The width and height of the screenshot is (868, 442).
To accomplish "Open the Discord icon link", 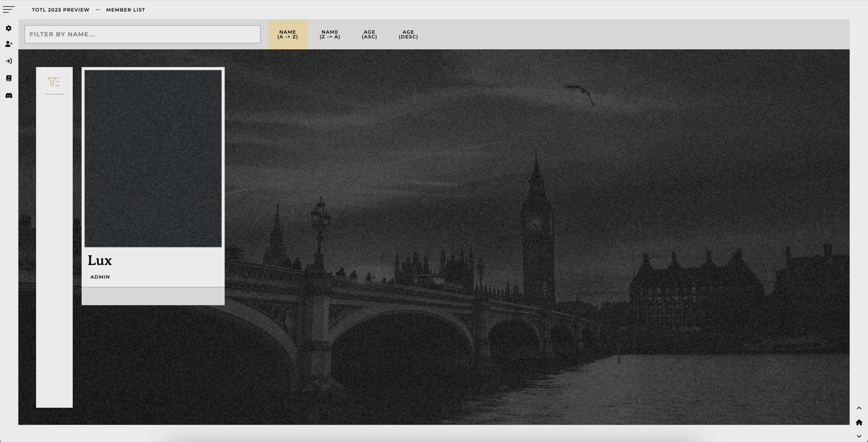I will click(x=9, y=95).
